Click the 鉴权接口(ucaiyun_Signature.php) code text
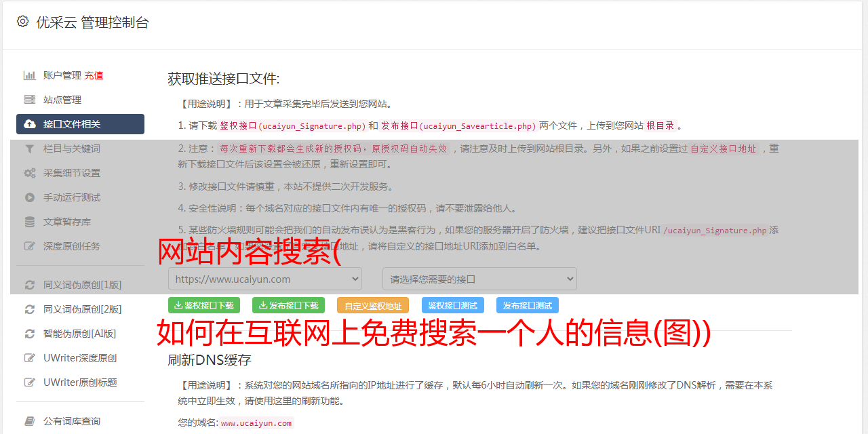 pyautogui.click(x=293, y=125)
